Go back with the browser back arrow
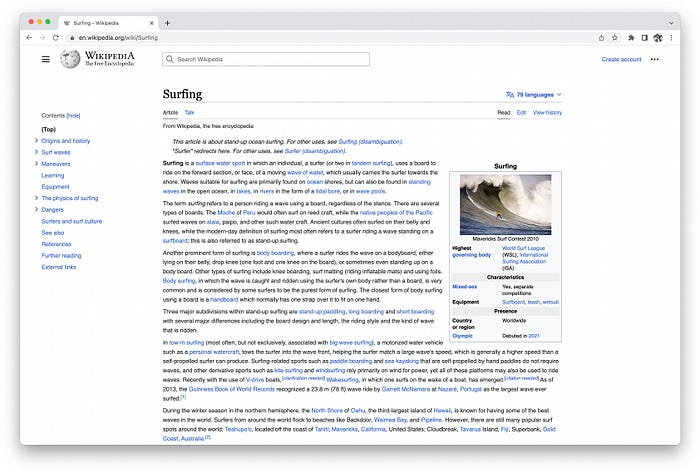This screenshot has height=472, width=700. (x=29, y=38)
